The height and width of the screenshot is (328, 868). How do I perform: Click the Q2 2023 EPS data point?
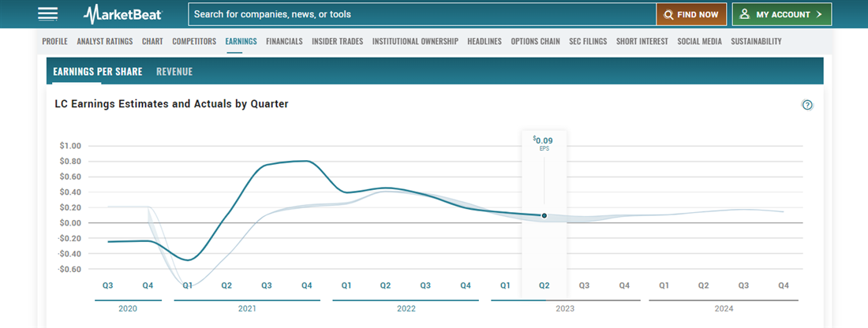coord(544,215)
